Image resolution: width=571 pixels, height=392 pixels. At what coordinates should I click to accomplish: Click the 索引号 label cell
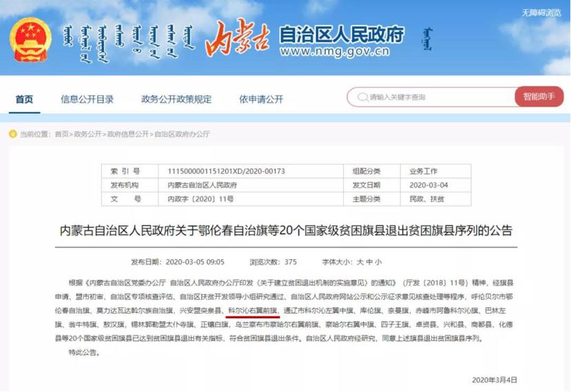129,171
